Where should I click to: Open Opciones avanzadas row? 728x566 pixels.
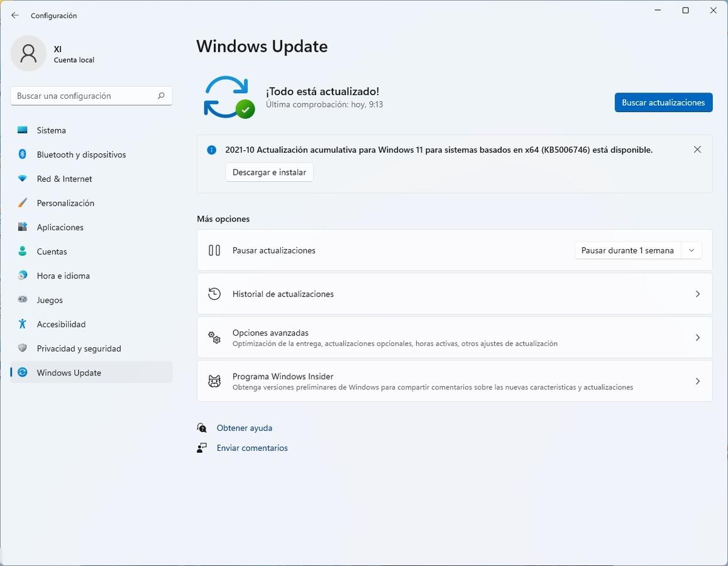click(x=455, y=338)
